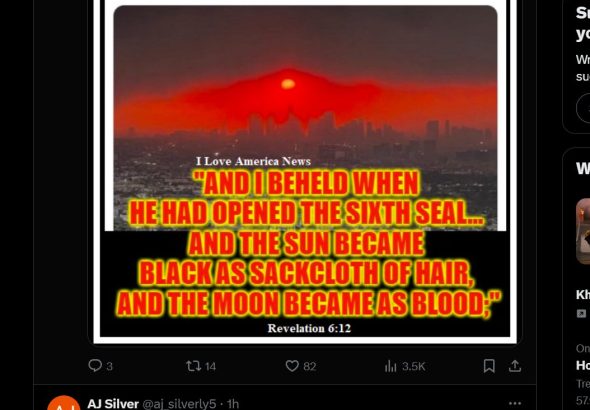Click the small source icon under "Kh" headline

pos(581,313)
